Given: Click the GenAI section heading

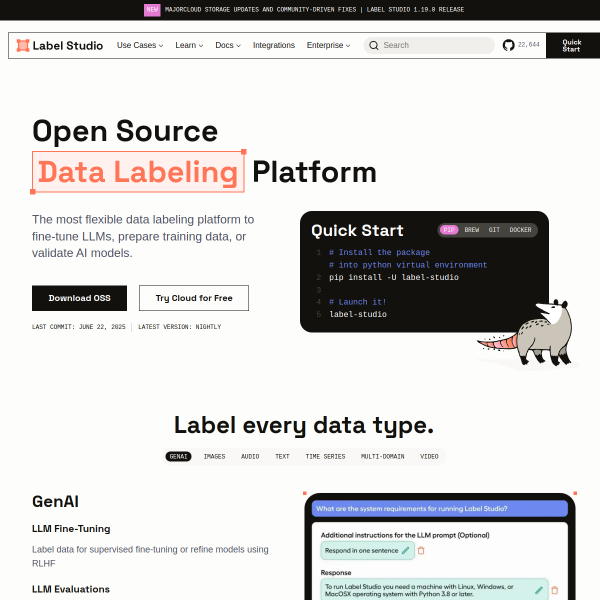Looking at the screenshot, I should click(55, 502).
